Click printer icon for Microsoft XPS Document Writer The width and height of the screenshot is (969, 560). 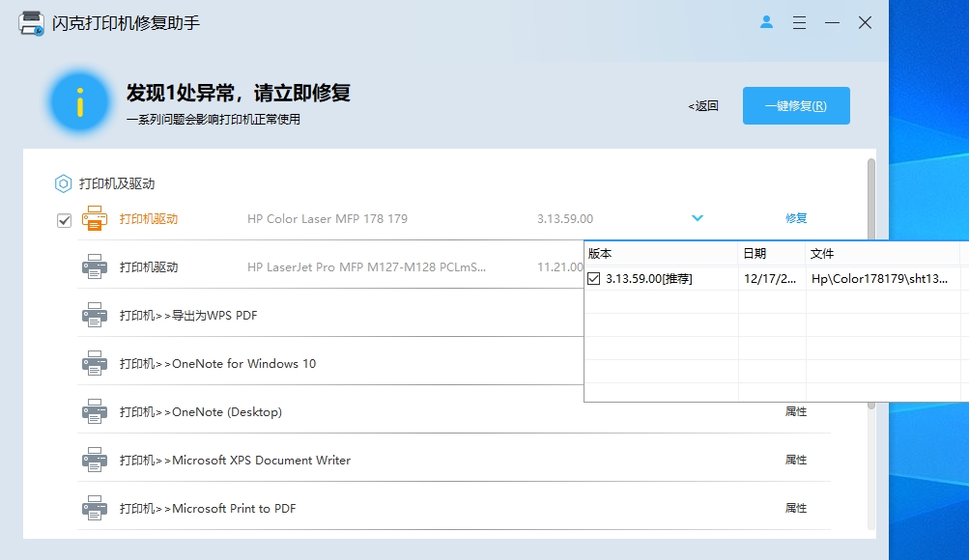94,460
